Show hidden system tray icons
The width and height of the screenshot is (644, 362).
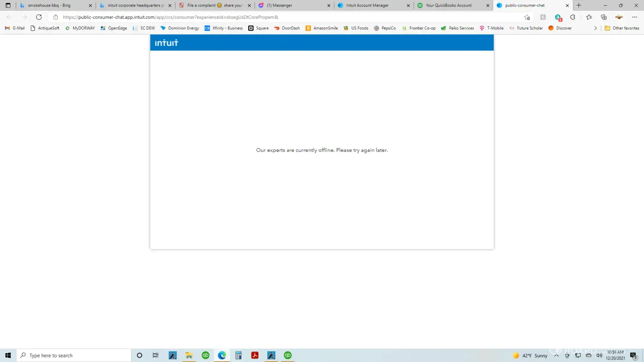pyautogui.click(x=556, y=355)
